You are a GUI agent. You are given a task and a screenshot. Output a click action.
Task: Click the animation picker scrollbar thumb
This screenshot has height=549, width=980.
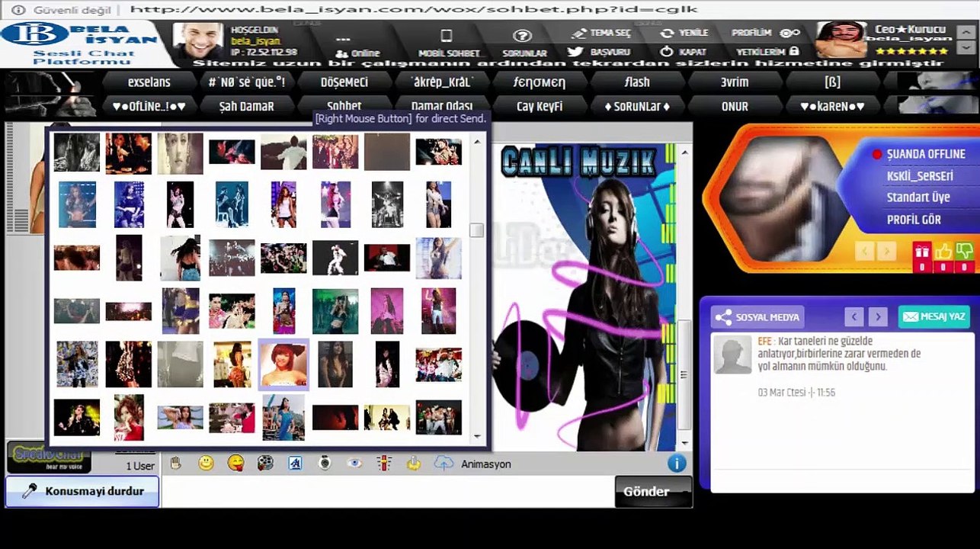click(x=477, y=230)
